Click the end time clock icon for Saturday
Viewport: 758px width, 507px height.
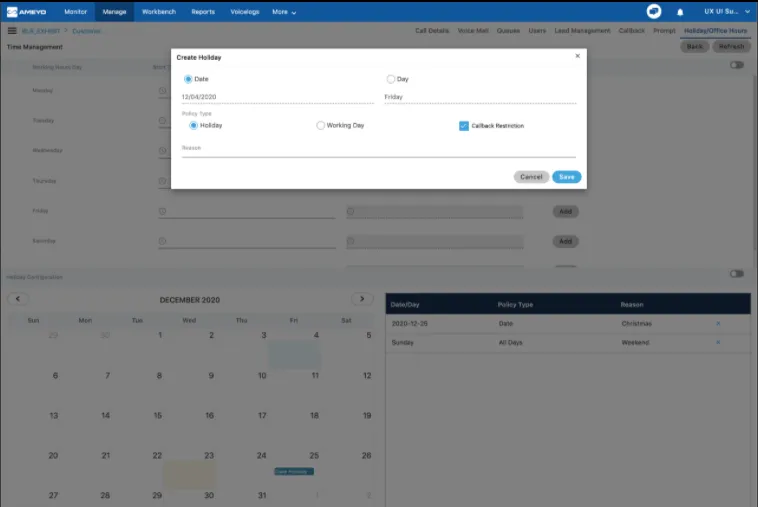click(x=350, y=241)
